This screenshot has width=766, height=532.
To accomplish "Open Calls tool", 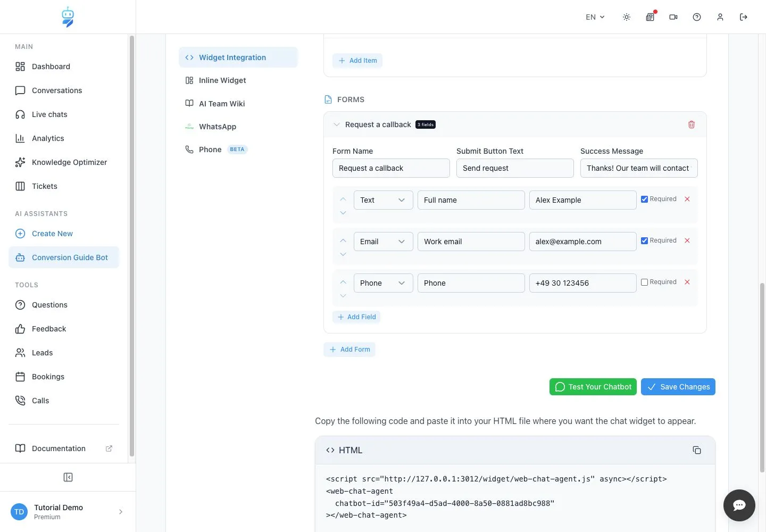I will click(64, 401).
